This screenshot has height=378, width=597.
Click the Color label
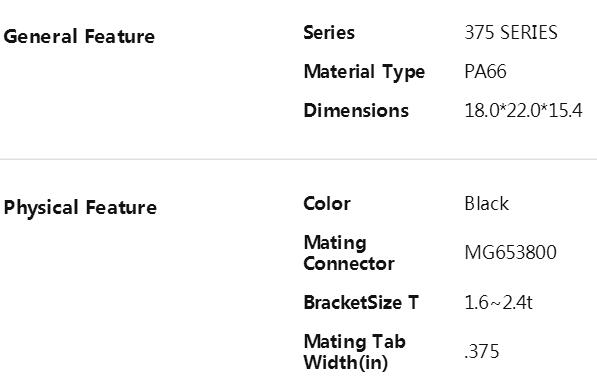click(327, 204)
